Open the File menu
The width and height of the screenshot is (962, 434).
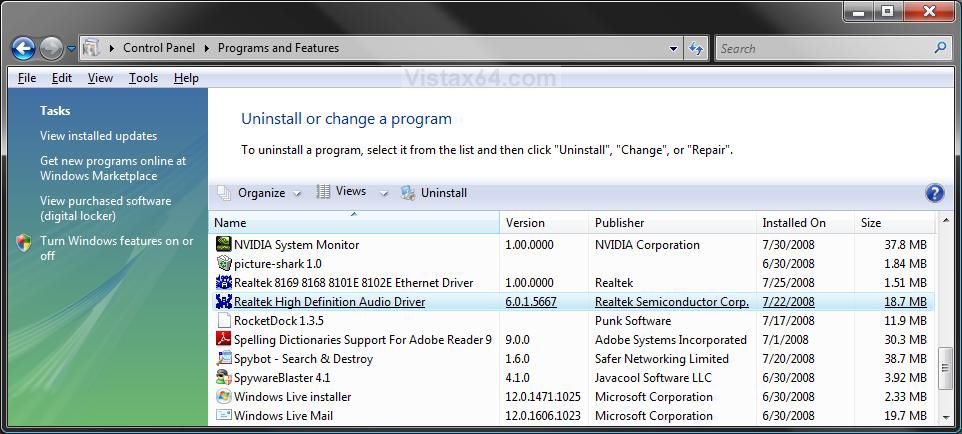[x=27, y=78]
